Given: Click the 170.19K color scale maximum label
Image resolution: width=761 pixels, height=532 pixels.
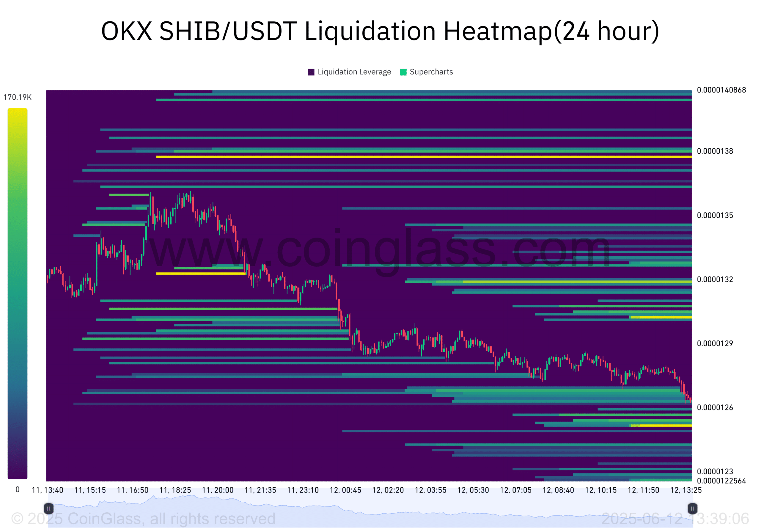Looking at the screenshot, I should (x=18, y=97).
